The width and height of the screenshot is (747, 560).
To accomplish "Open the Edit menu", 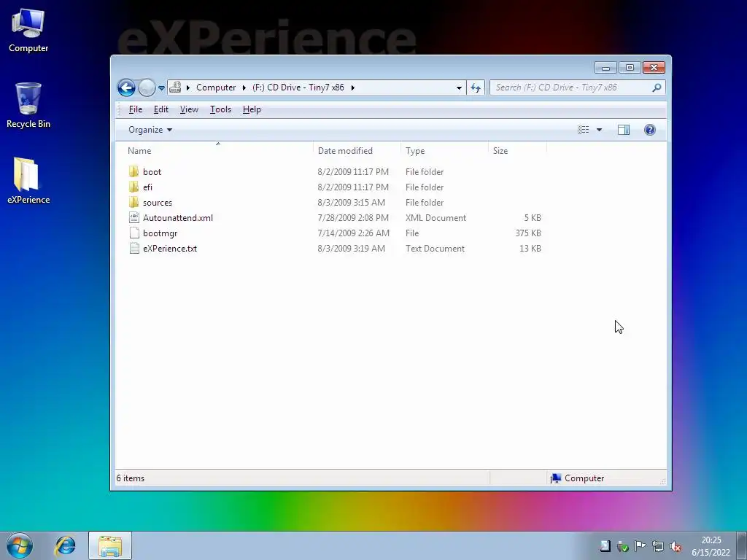I will [161, 109].
